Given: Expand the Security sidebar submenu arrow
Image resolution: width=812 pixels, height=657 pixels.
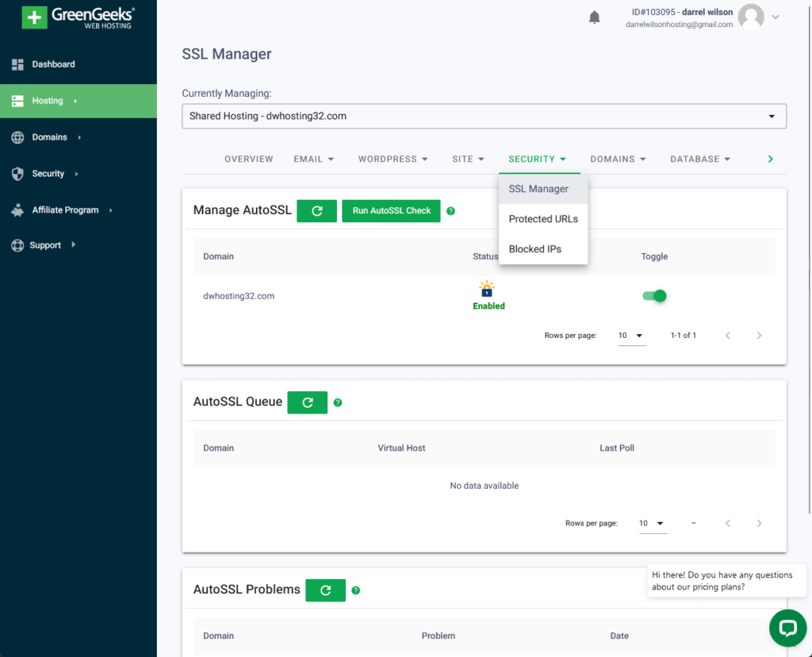Looking at the screenshot, I should pos(76,174).
